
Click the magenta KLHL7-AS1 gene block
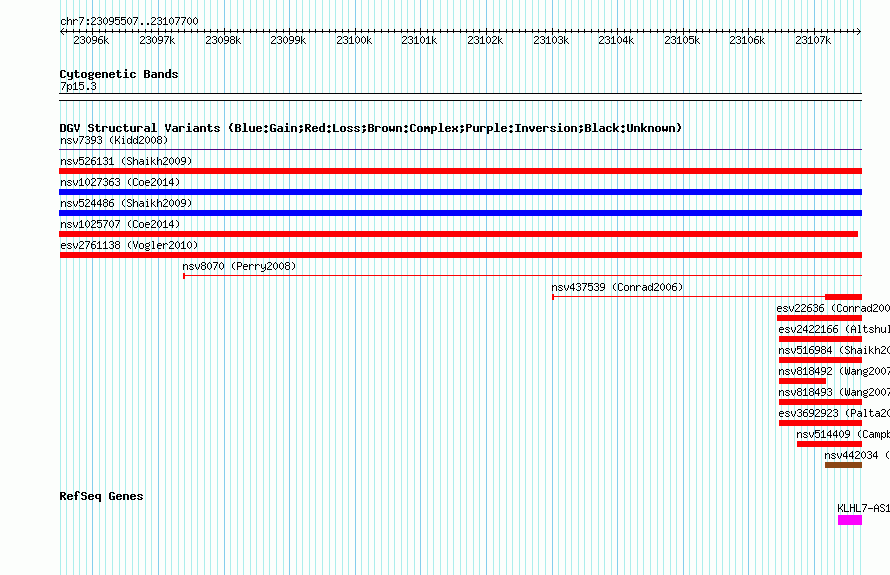click(850, 520)
